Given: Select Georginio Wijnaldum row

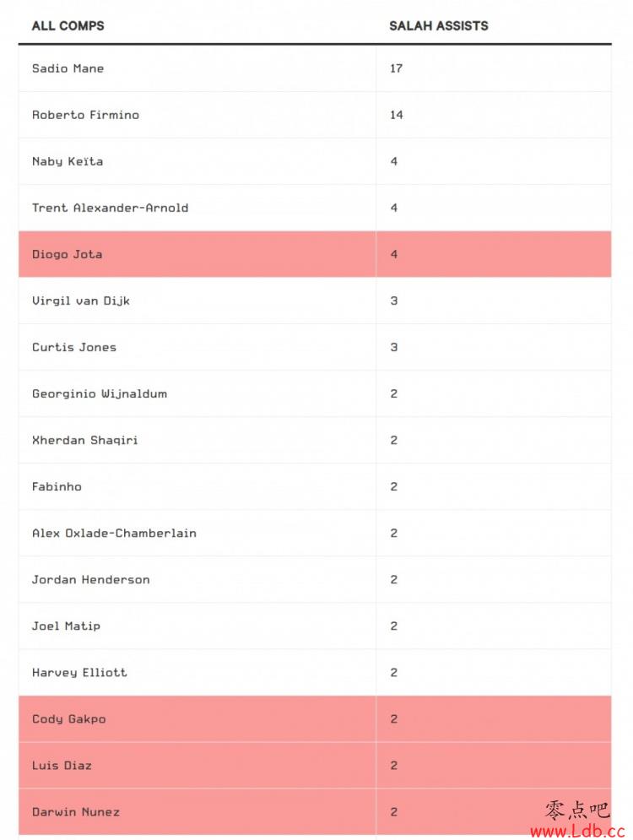Looking at the screenshot, I should 315,393.
